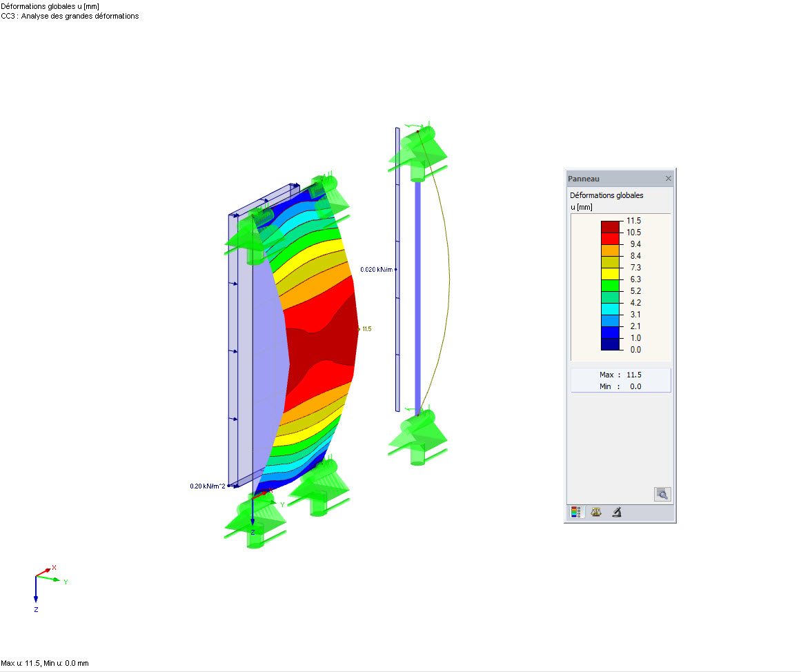Select the yellow 6.3 legend color swatch
Image resolution: width=801 pixels, height=672 pixels.
610,273
